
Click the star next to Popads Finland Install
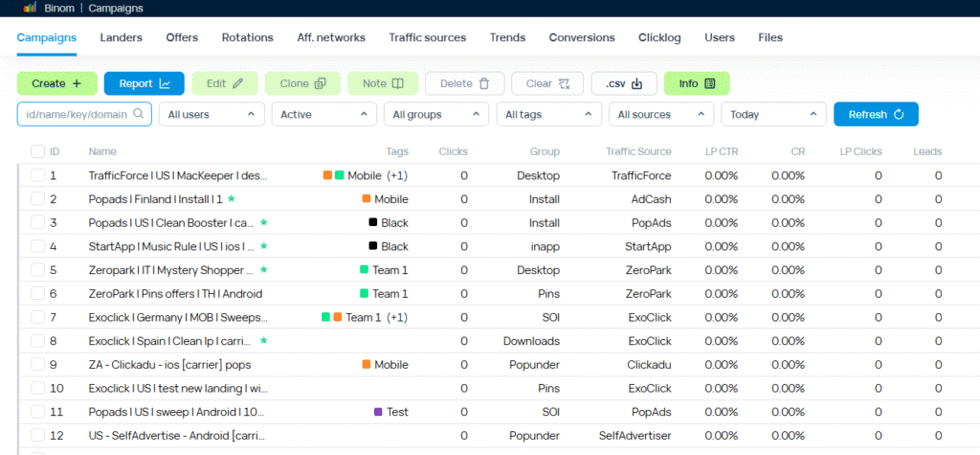[x=232, y=198]
